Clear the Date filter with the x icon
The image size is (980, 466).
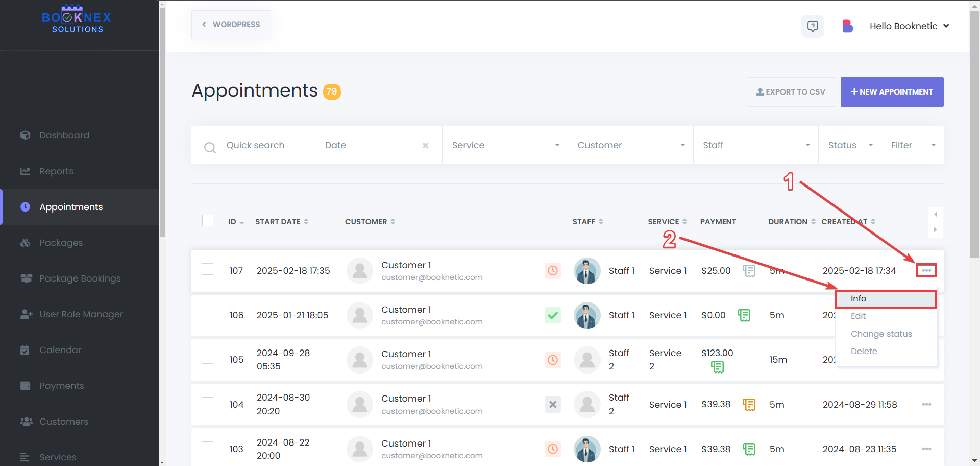pos(425,146)
